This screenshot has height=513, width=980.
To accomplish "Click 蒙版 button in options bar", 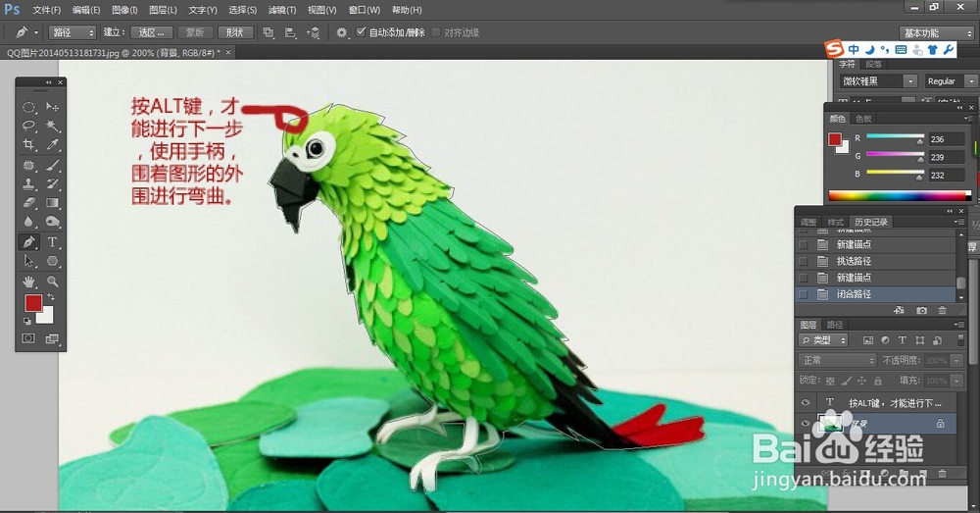I will click(x=195, y=32).
